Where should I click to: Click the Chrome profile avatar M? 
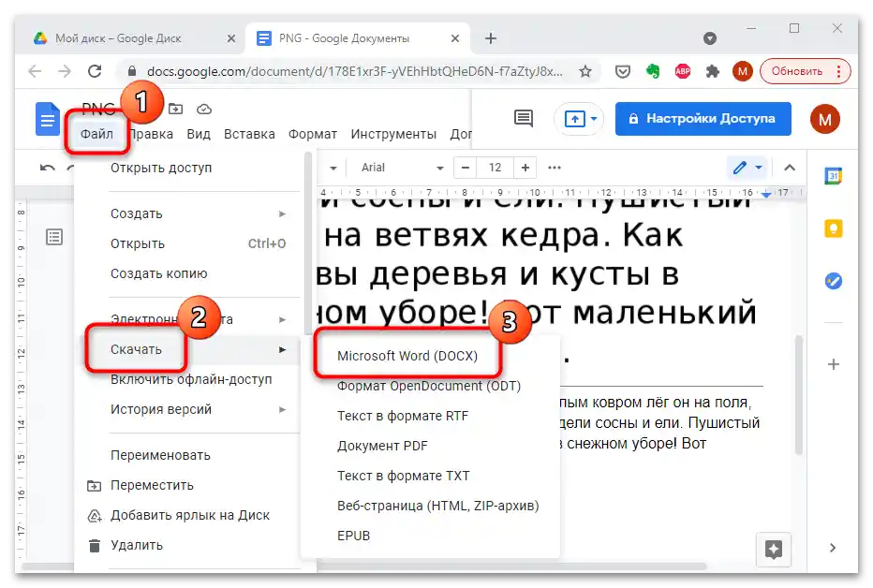point(742,71)
